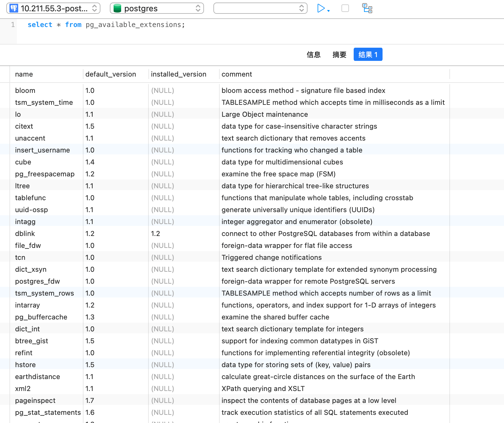Click the hstore comment cell
This screenshot has width=504, height=423.
coord(296,365)
